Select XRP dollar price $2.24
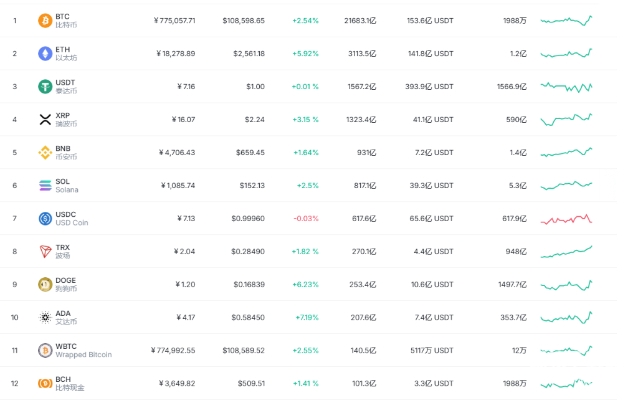This screenshot has height=400, width=638. [x=255, y=119]
